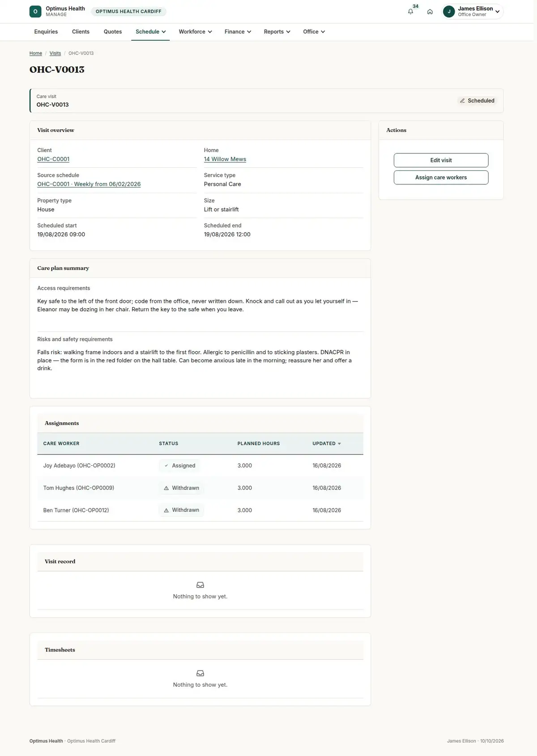Click the Status column header

coord(169,444)
